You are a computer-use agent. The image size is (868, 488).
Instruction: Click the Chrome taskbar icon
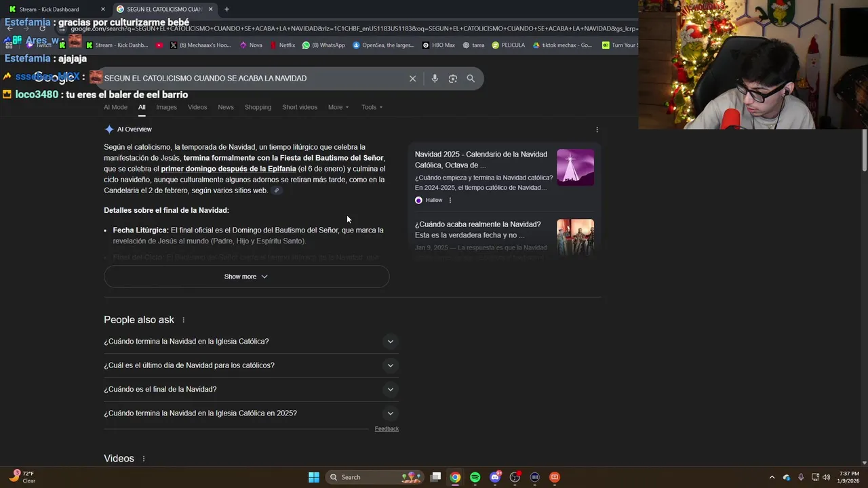[x=455, y=477]
